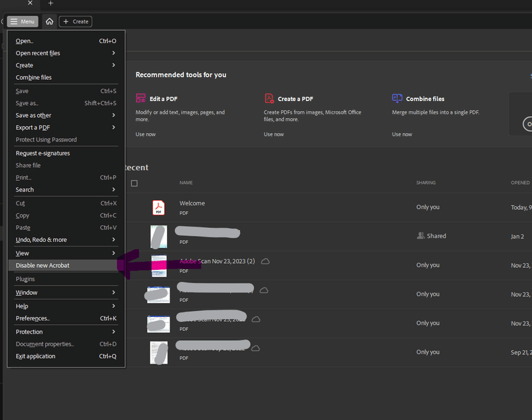Image resolution: width=532 pixels, height=420 pixels.
Task: Expand Open recent files submenu
Action: pyautogui.click(x=66, y=53)
